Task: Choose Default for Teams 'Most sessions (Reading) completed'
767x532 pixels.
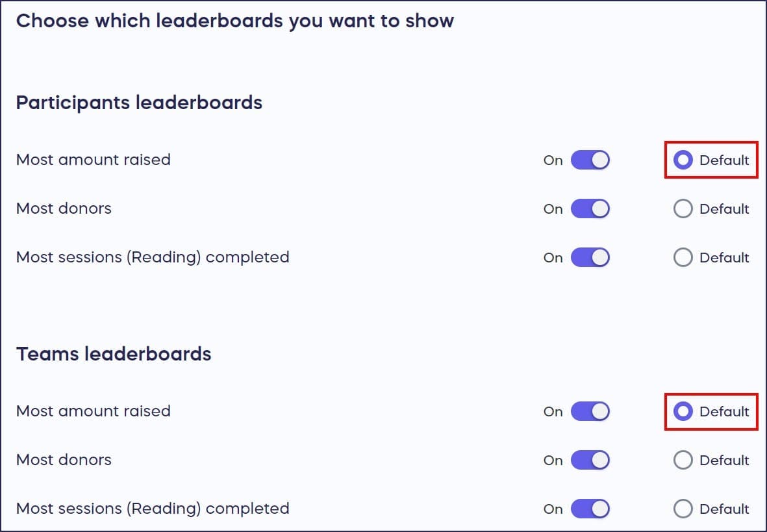Action: tap(683, 509)
